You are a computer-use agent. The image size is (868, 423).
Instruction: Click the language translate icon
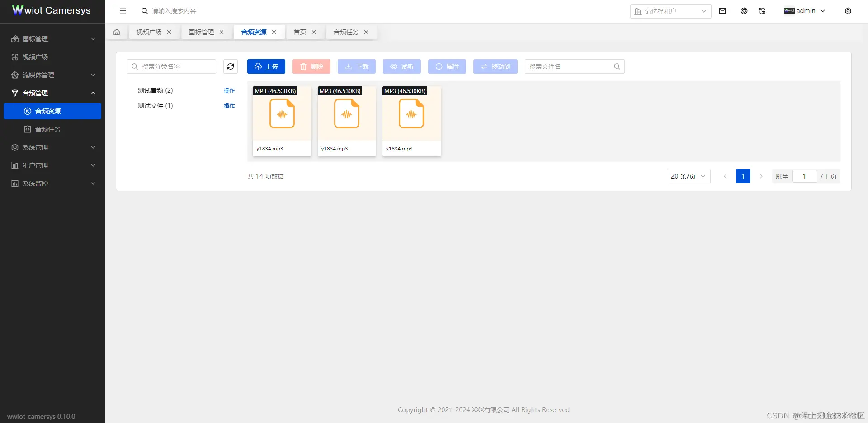[762, 11]
